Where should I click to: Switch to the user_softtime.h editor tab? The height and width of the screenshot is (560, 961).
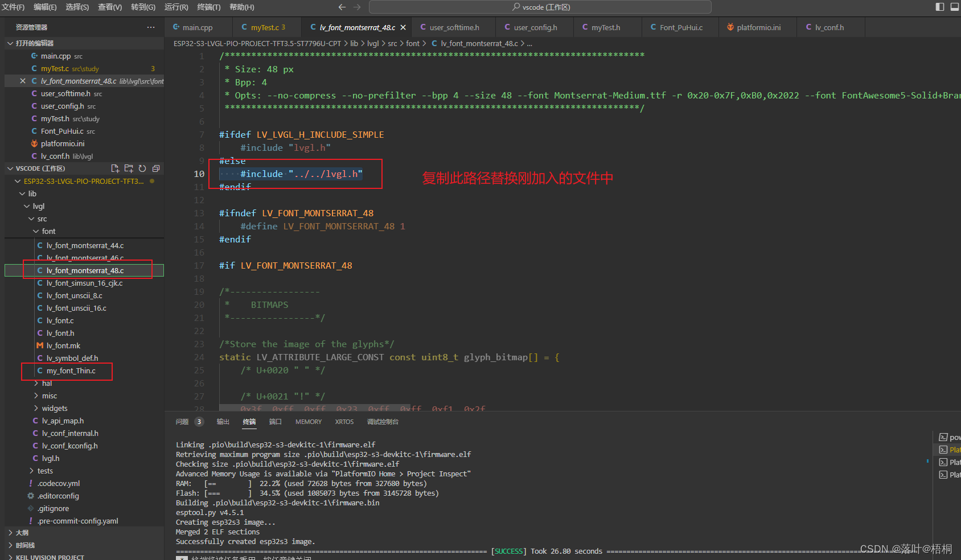point(454,27)
